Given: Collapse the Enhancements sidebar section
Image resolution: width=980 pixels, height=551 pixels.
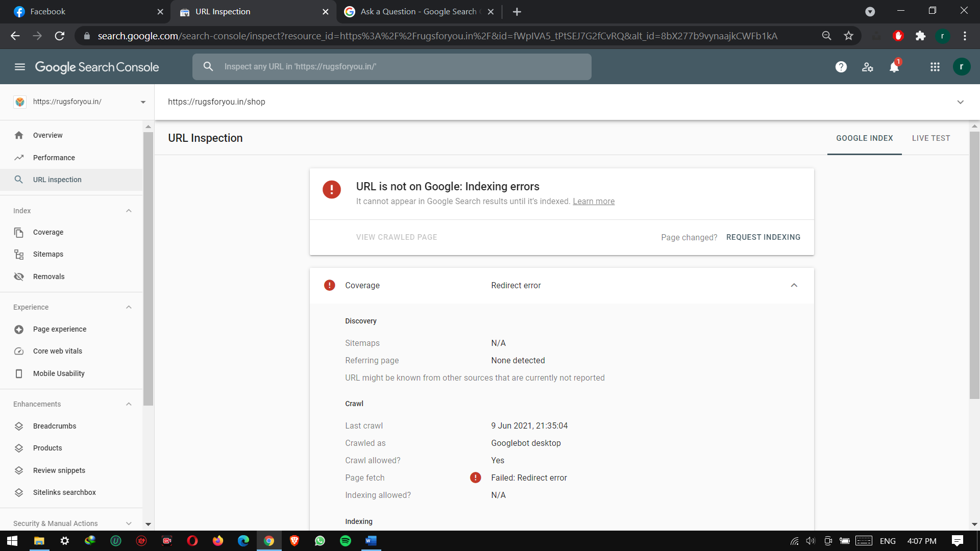Looking at the screenshot, I should (129, 404).
